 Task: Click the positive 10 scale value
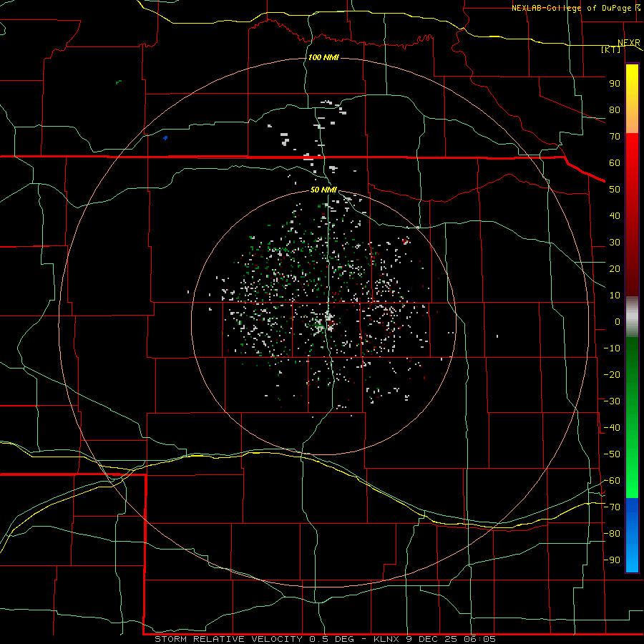tap(615, 296)
